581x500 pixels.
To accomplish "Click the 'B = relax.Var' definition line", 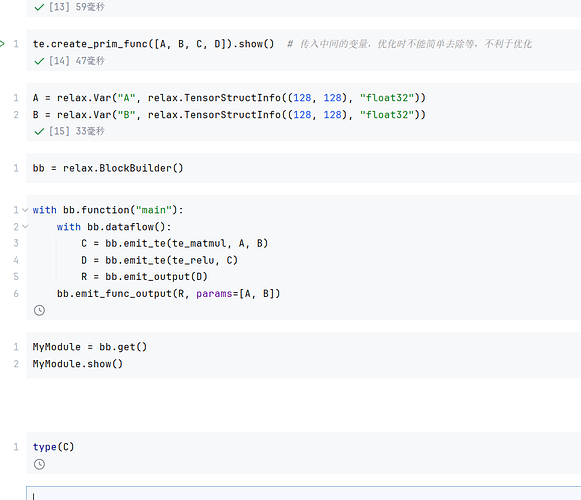I will point(229,115).
